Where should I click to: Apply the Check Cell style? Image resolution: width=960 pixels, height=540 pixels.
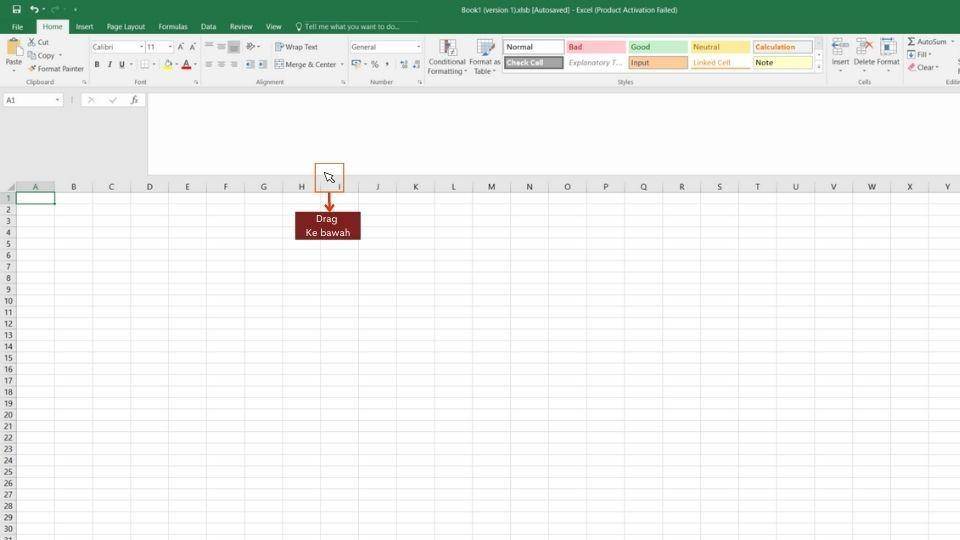tap(533, 62)
